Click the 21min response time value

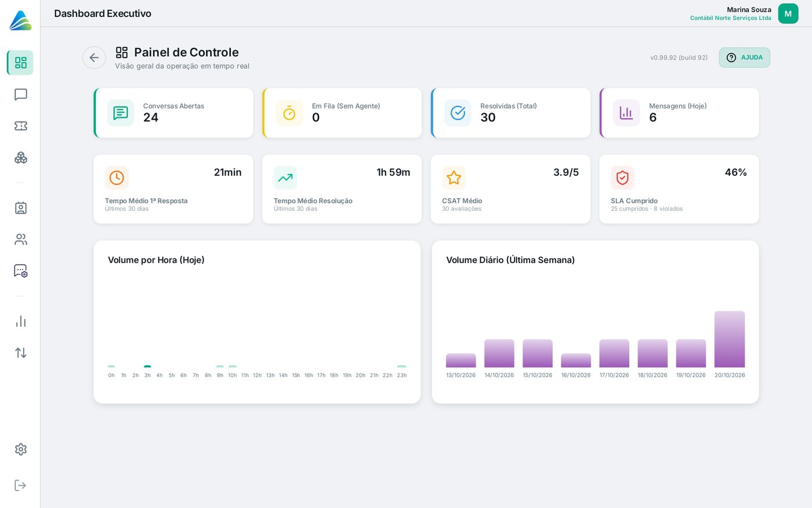click(227, 172)
